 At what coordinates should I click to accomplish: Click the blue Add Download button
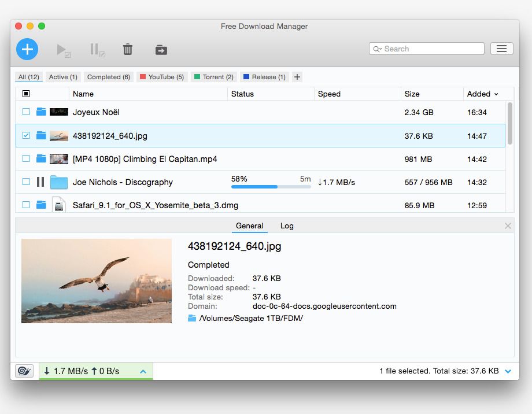point(27,50)
